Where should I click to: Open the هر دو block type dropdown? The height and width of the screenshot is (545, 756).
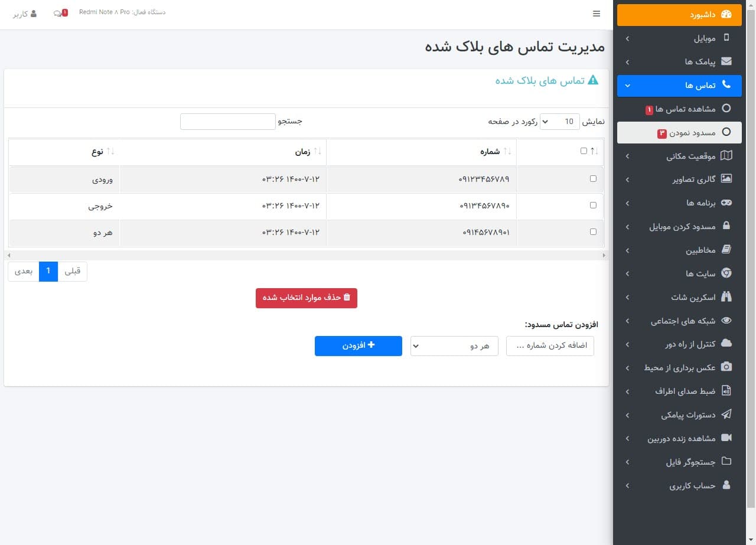[x=454, y=346]
